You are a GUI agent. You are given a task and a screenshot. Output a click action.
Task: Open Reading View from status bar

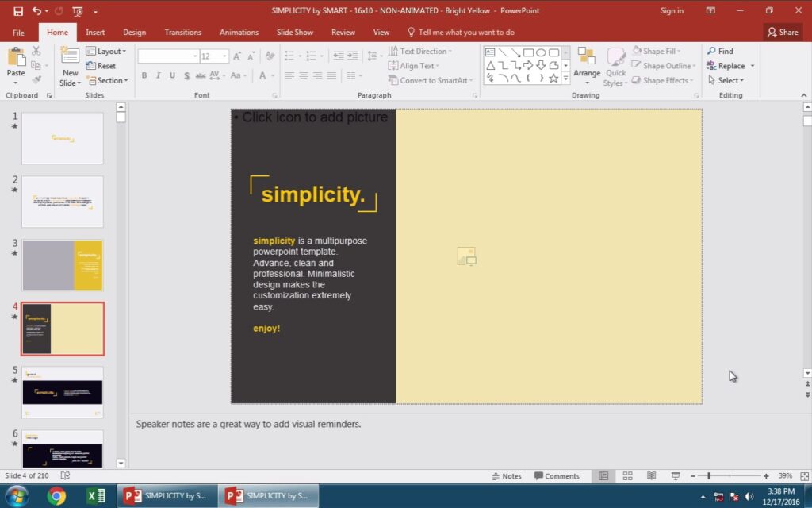pos(651,476)
